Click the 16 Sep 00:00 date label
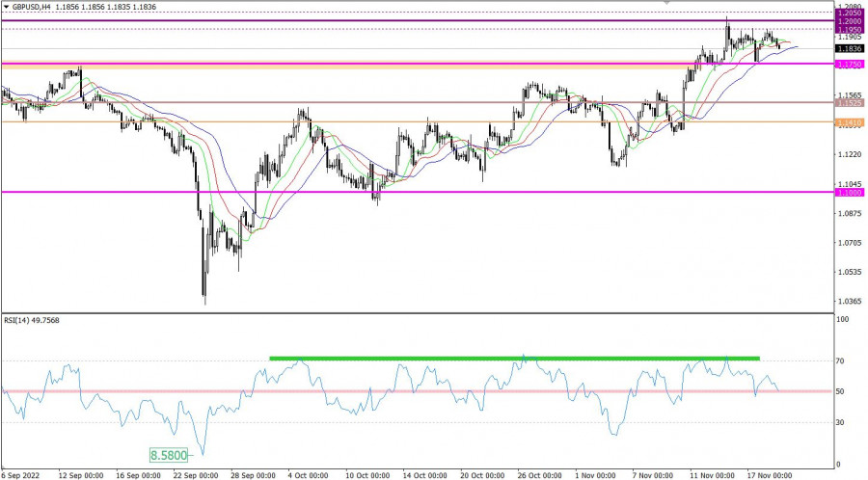This screenshot has height=480, width=868. [x=138, y=475]
